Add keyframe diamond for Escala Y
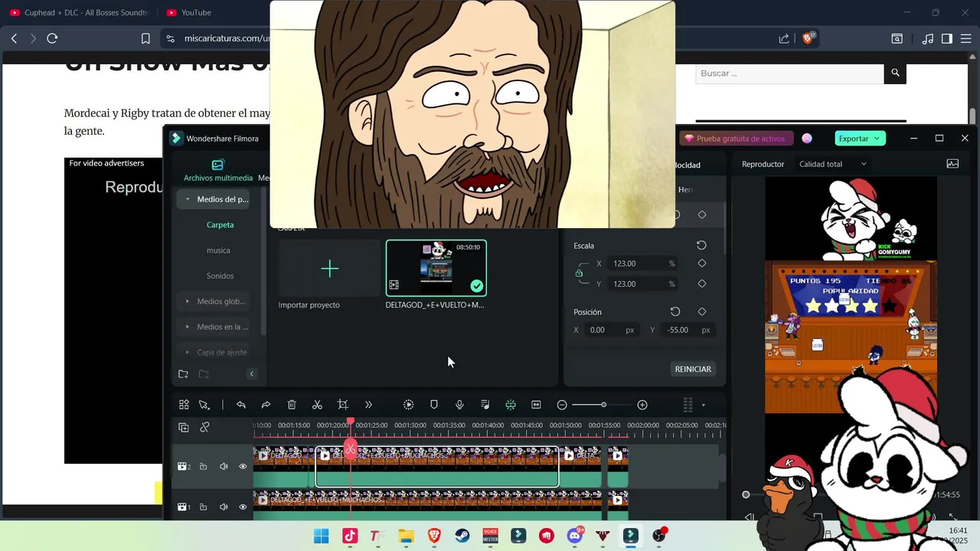The height and width of the screenshot is (551, 980). pos(702,284)
